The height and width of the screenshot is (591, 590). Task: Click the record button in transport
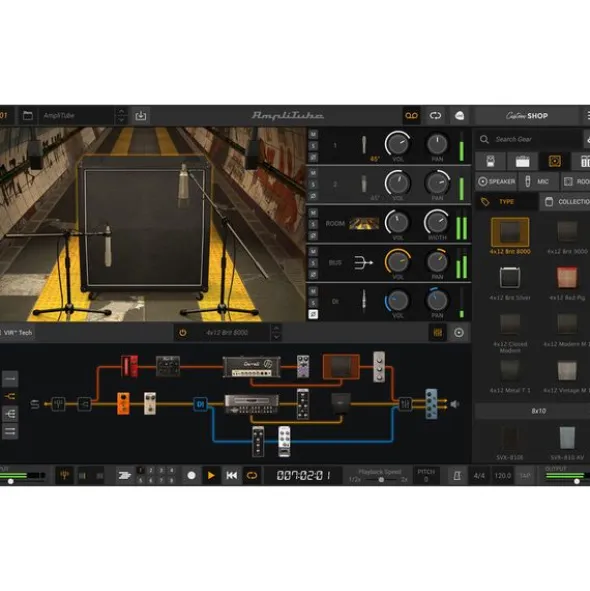[192, 475]
